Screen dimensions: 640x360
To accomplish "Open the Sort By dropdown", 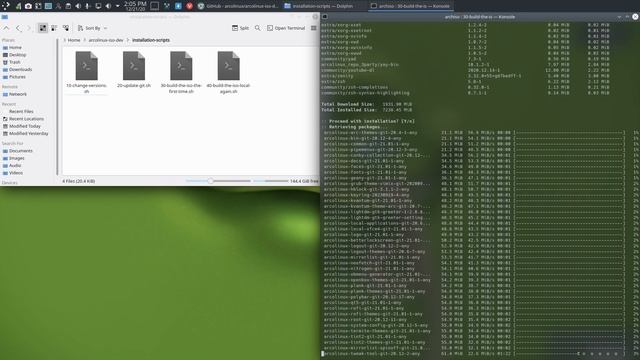I will coord(93,28).
